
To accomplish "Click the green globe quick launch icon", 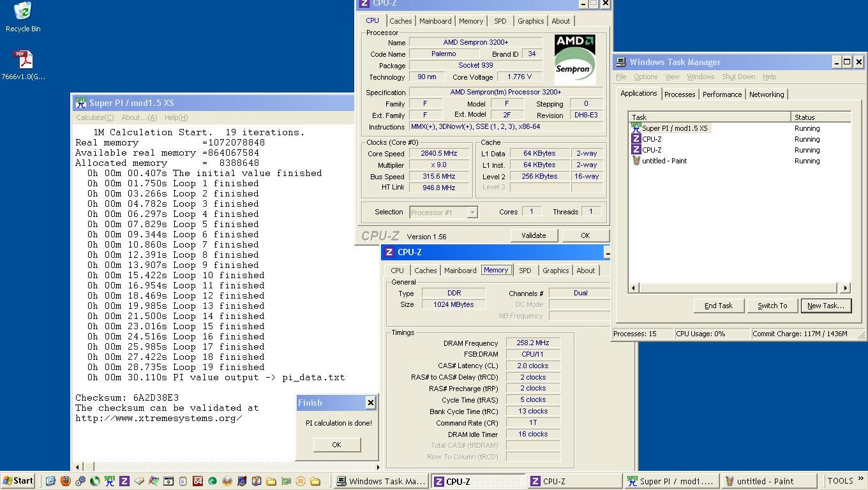I will [x=95, y=481].
